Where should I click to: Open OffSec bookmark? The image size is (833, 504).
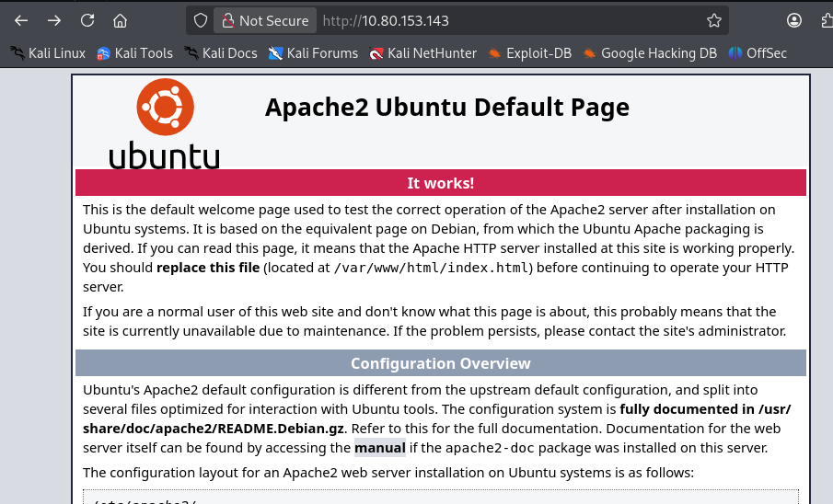(x=758, y=53)
